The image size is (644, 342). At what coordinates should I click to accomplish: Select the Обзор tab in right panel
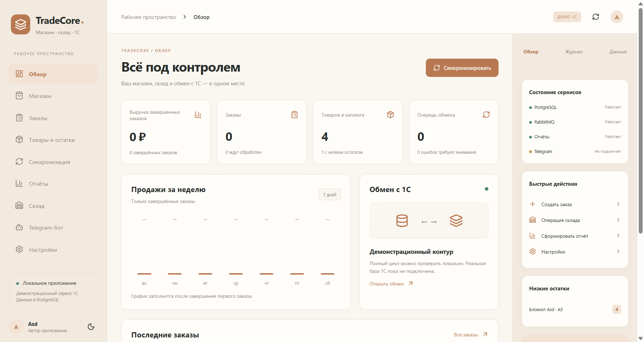coord(531,52)
